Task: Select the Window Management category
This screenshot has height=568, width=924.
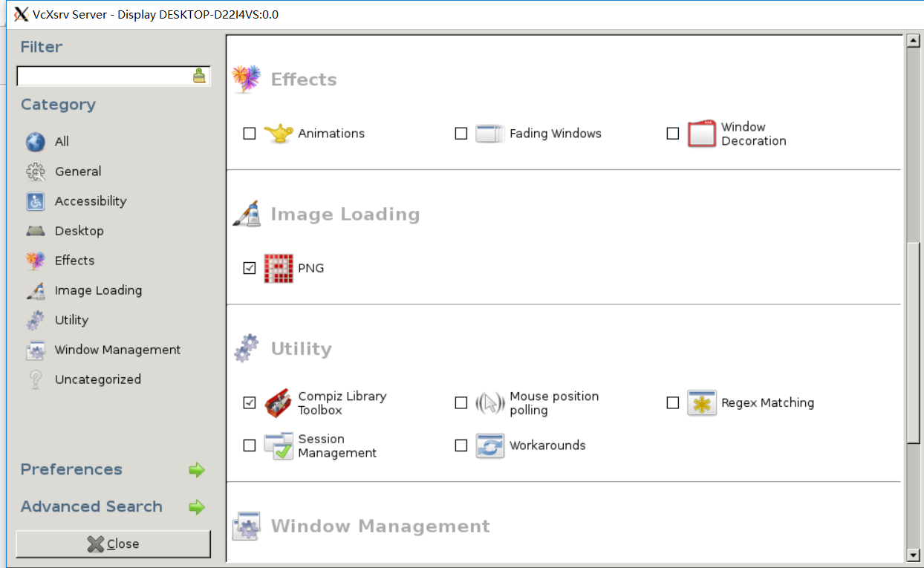Action: (117, 350)
